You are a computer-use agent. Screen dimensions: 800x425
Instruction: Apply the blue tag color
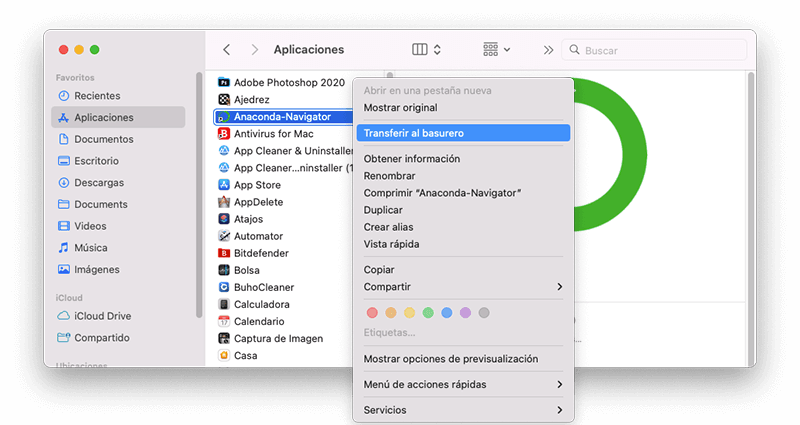click(447, 313)
